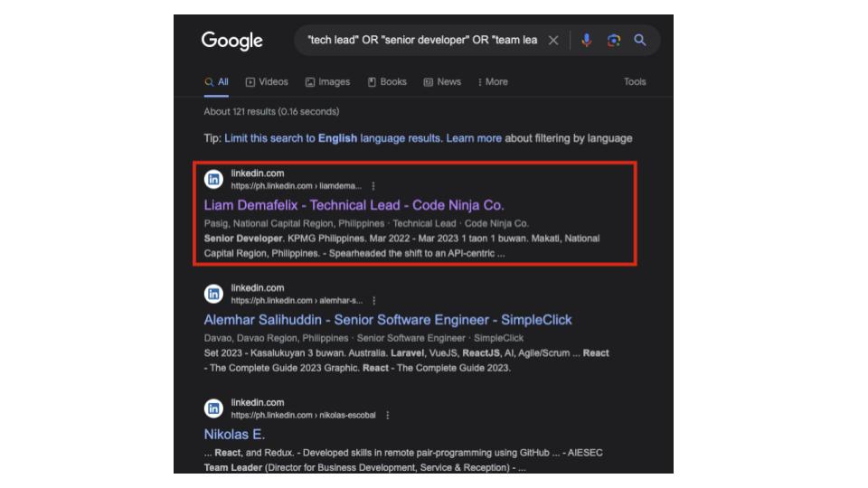Click into the search query input field
Screen dimensions: 868x488
[x=421, y=41]
